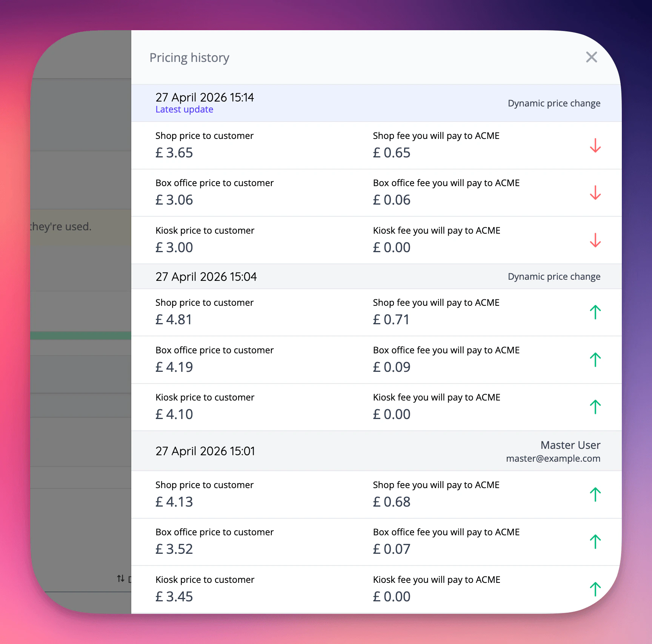Click the Master User name
The image size is (652, 644).
pos(570,445)
